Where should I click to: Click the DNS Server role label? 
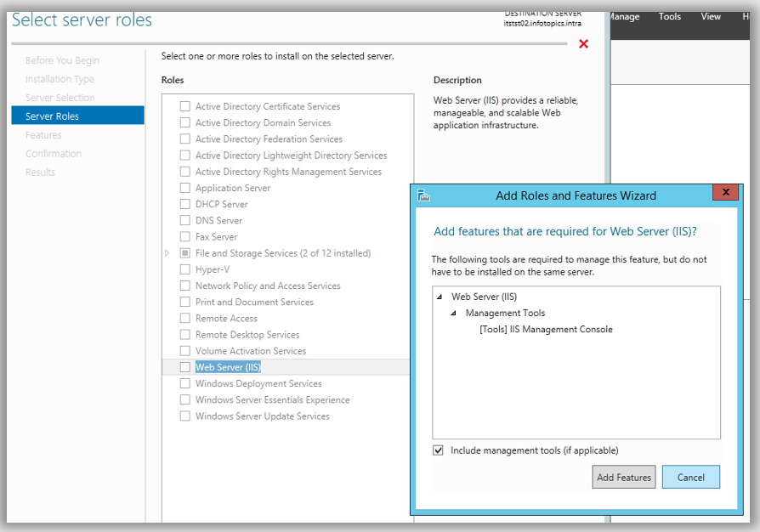[218, 220]
